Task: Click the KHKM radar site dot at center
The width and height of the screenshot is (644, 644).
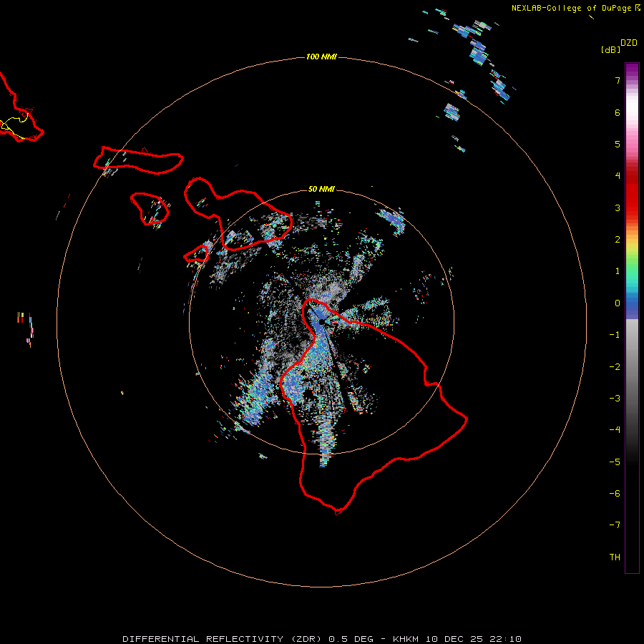Action: click(x=322, y=321)
